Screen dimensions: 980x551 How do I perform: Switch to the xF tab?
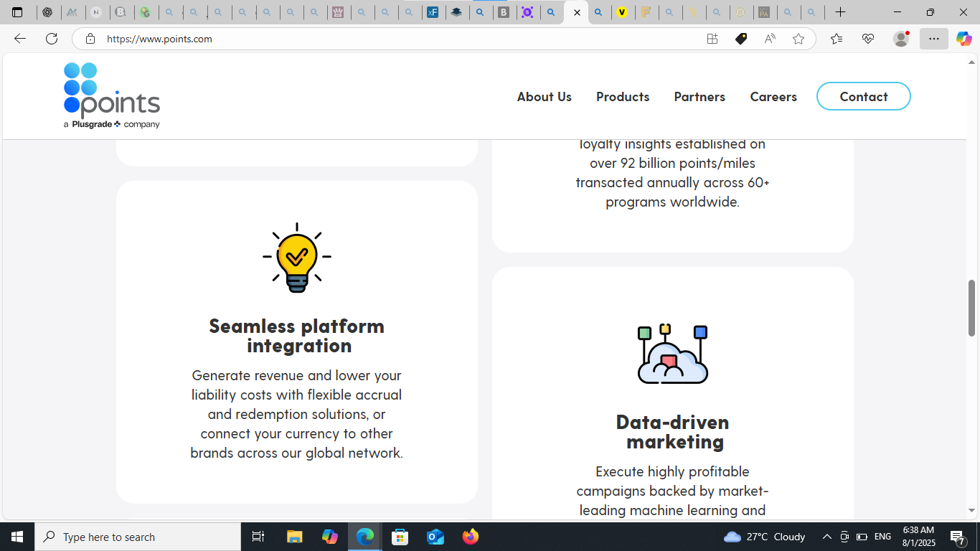433,12
